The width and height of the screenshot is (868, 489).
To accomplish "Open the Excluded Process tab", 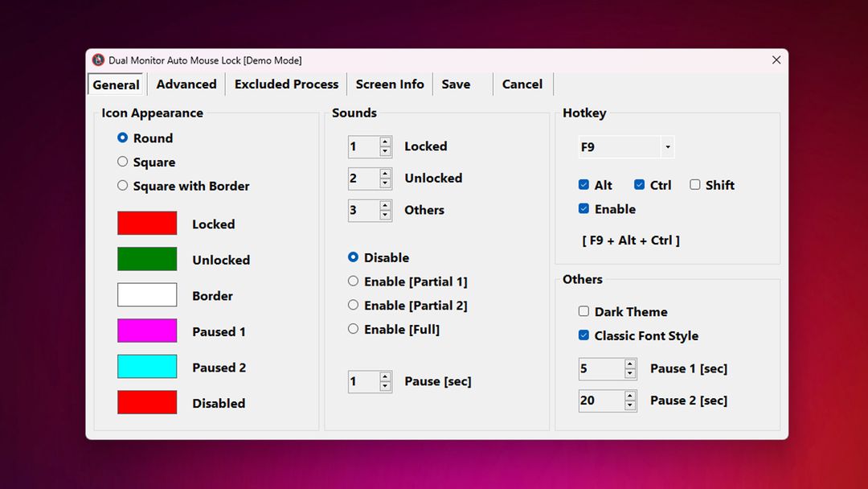I will click(286, 84).
